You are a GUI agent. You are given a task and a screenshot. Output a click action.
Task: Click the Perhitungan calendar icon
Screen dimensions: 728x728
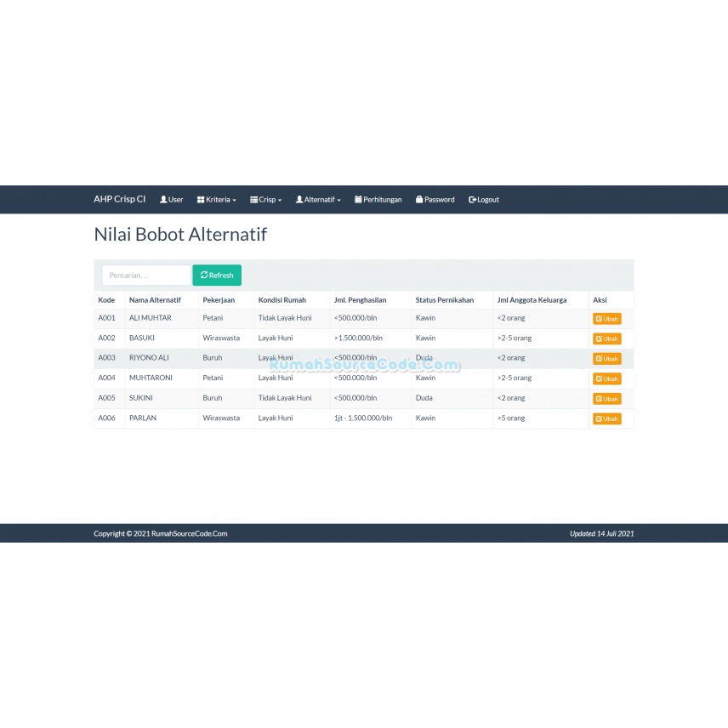click(x=358, y=199)
